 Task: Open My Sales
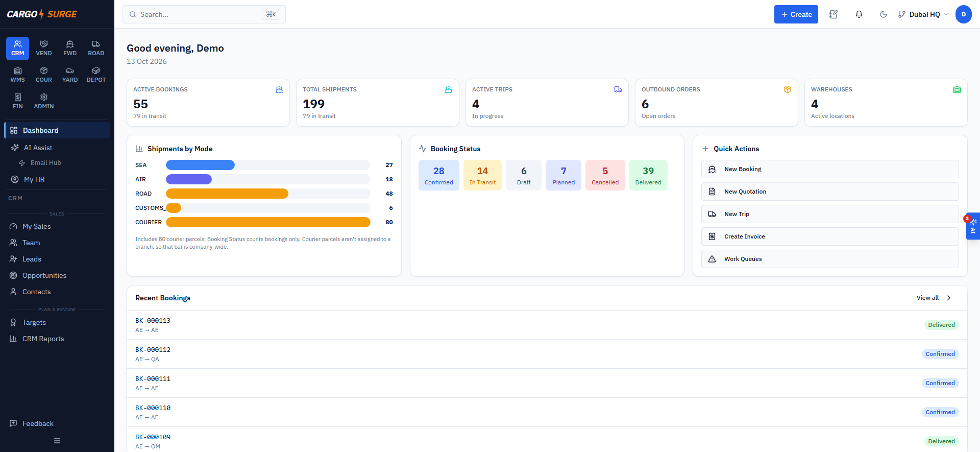(x=57, y=226)
